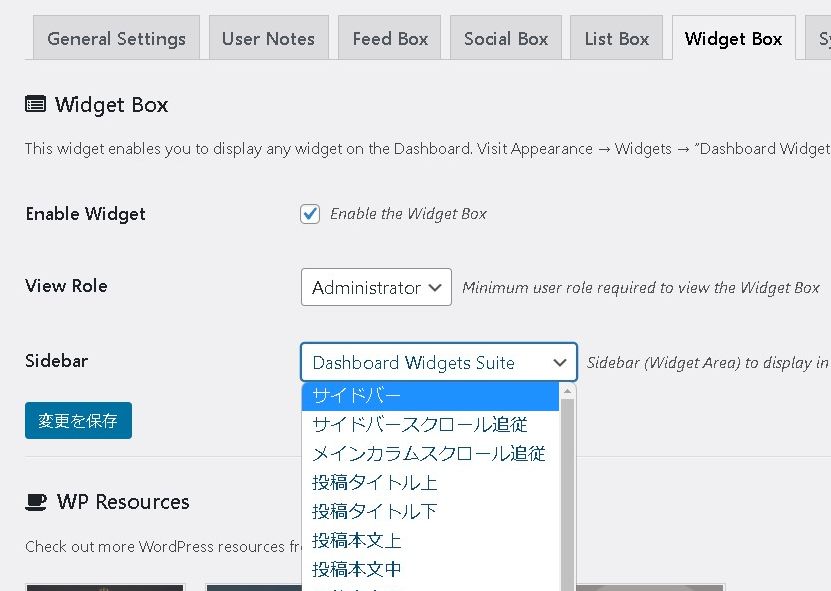The image size is (831, 591).
Task: Switch to the List Box tab
Action: [x=617, y=39]
